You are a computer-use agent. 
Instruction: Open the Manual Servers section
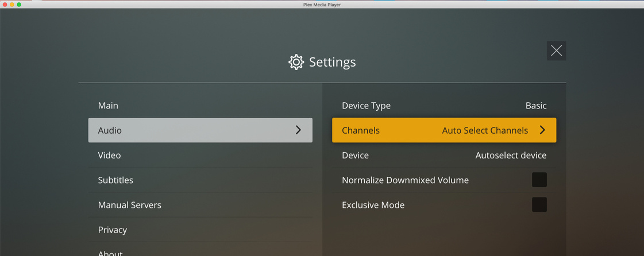(200, 205)
